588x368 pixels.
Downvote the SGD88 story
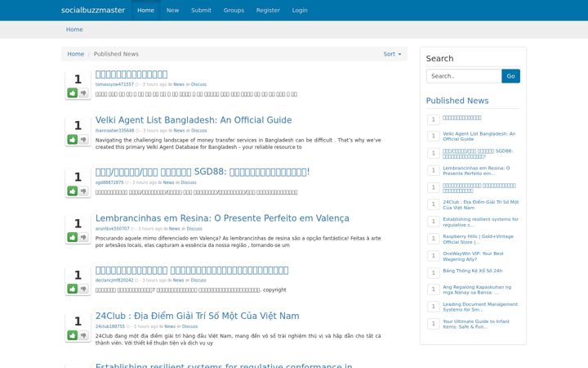click(x=83, y=191)
